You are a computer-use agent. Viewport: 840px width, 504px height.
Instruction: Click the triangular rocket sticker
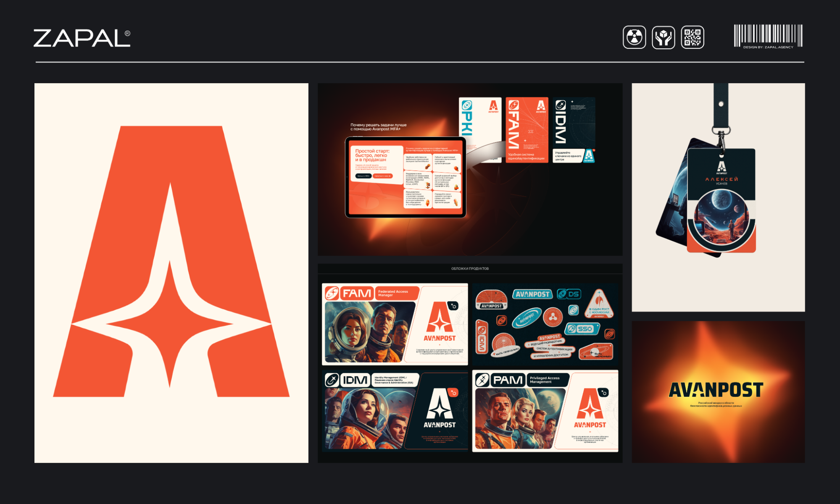coord(599,304)
